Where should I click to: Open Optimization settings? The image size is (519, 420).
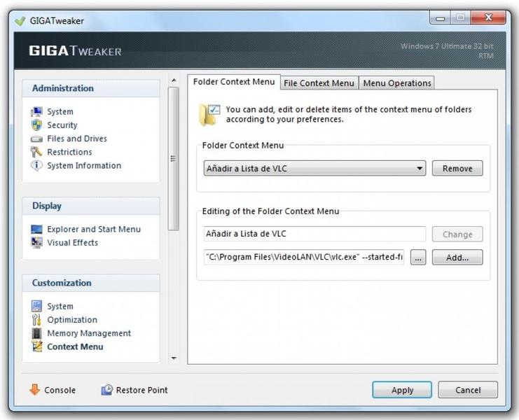tap(72, 320)
